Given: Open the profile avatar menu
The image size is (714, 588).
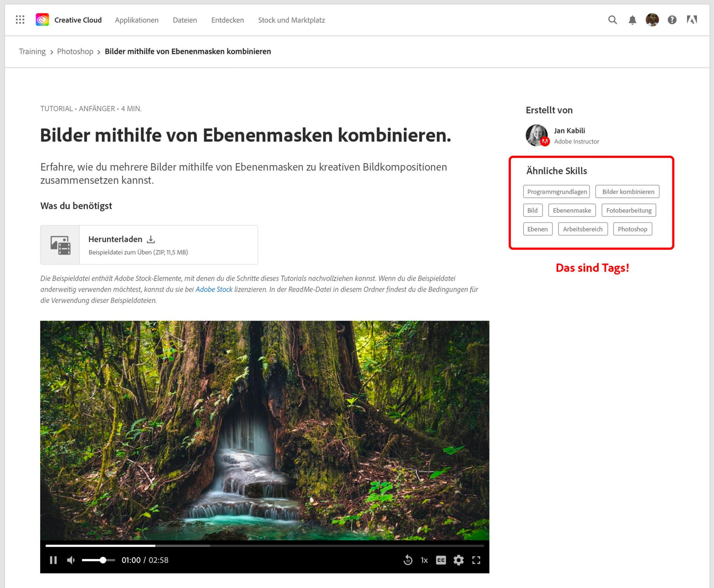Looking at the screenshot, I should pyautogui.click(x=652, y=20).
